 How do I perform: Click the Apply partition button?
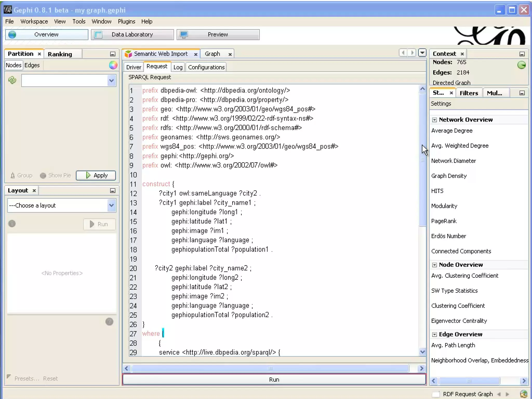tap(96, 175)
